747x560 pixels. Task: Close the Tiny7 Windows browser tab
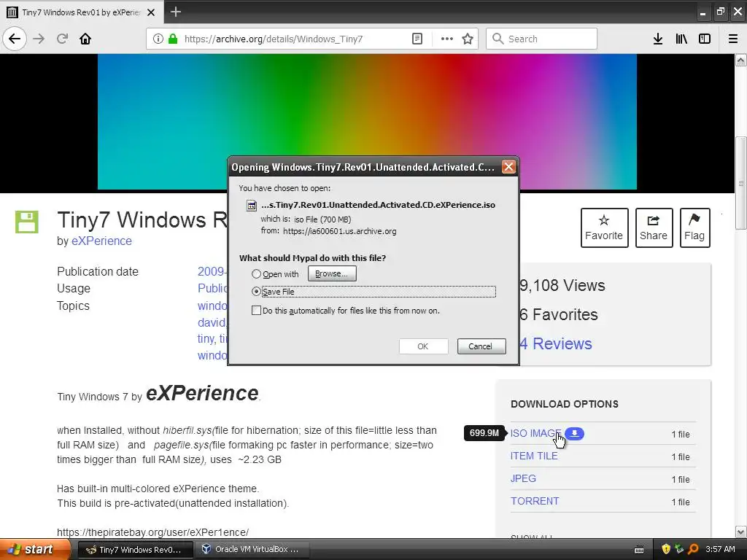[151, 12]
